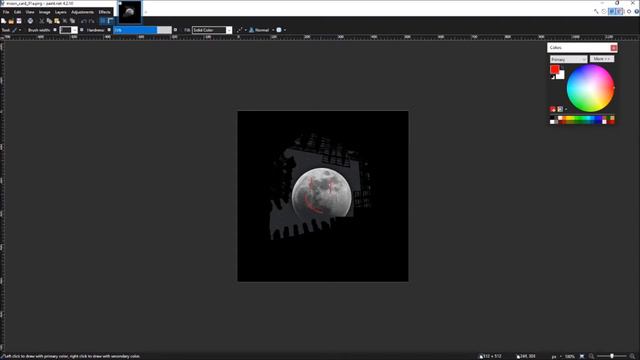Screen dimensions: 640x360
Task: Open the Layers menu
Action: click(61, 12)
